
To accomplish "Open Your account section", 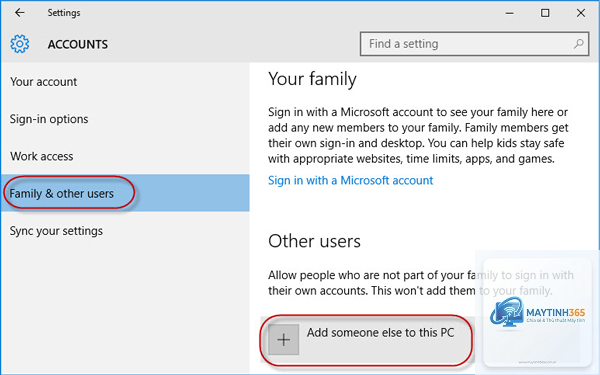I will [x=125, y=82].
